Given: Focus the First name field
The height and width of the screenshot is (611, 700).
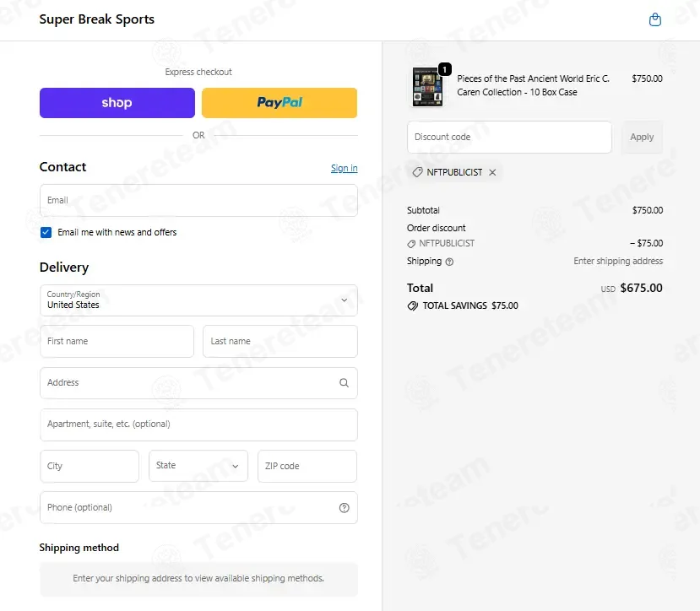Looking at the screenshot, I should click(x=117, y=342).
